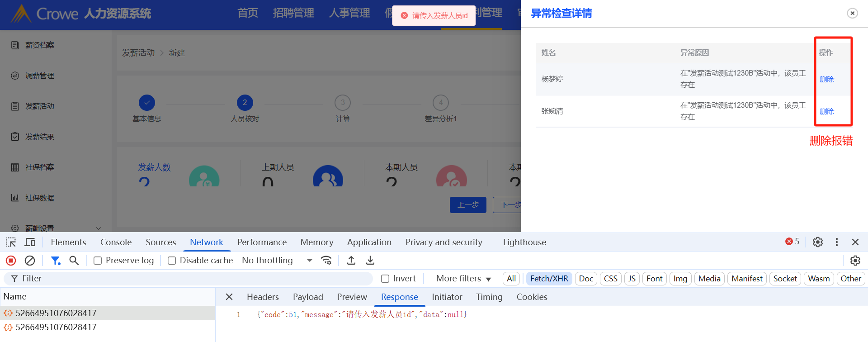Viewport: 868px width, 342px height.
Task: Close the DevTools panel
Action: (x=855, y=242)
